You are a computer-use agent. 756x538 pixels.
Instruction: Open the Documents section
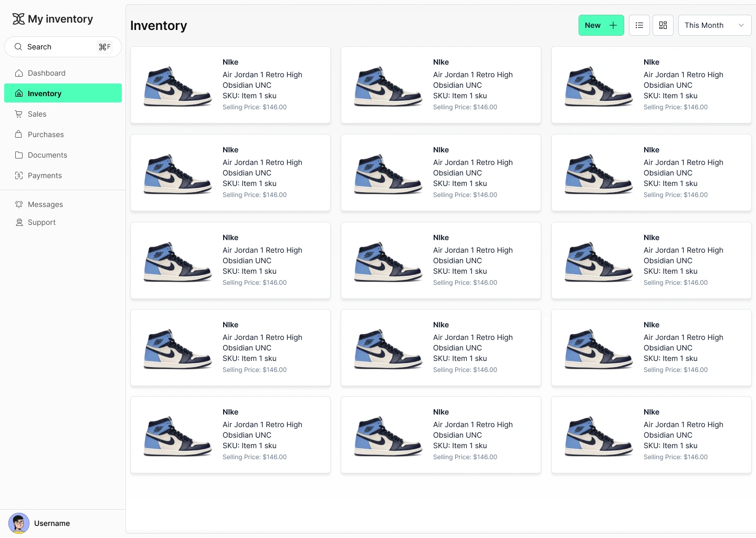coord(63,155)
